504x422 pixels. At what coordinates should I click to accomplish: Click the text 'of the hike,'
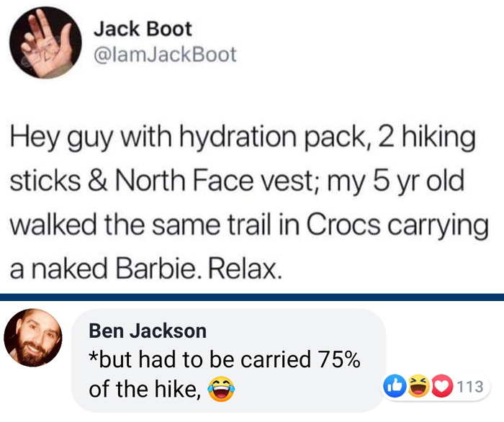pos(145,389)
